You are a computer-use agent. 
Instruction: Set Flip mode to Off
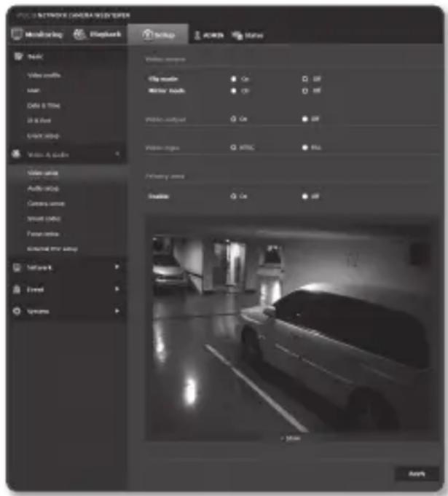coord(305,79)
